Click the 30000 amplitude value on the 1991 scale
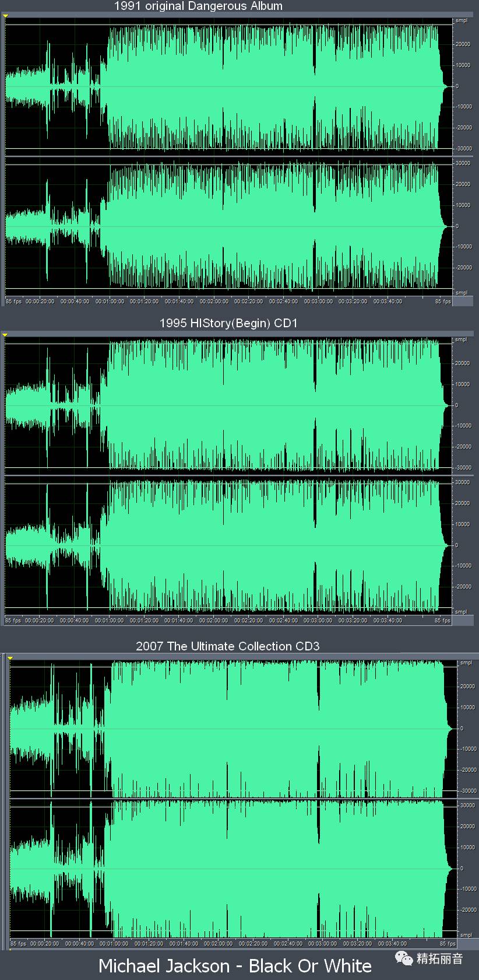Viewport: 479px width, 980px height. point(464,163)
